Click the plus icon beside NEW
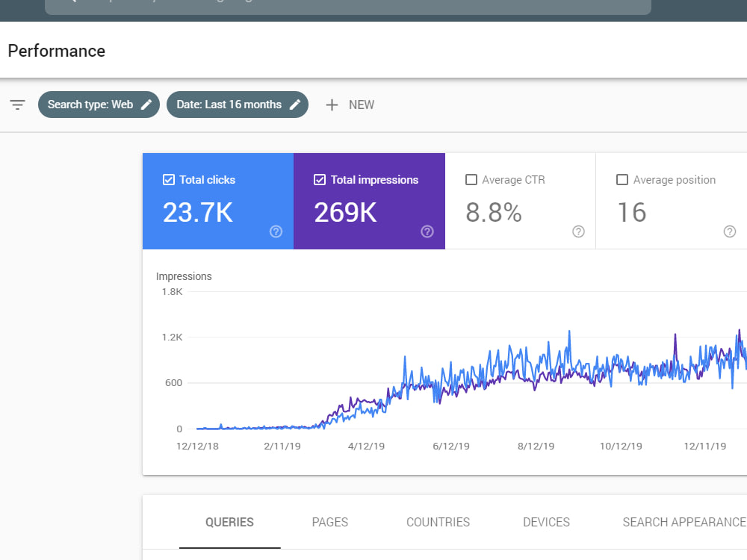The image size is (747, 560). click(x=332, y=105)
